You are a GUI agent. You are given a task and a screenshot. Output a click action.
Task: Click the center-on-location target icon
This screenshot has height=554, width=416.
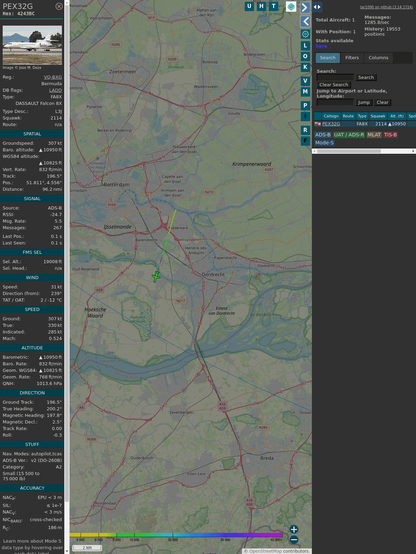(305, 34)
